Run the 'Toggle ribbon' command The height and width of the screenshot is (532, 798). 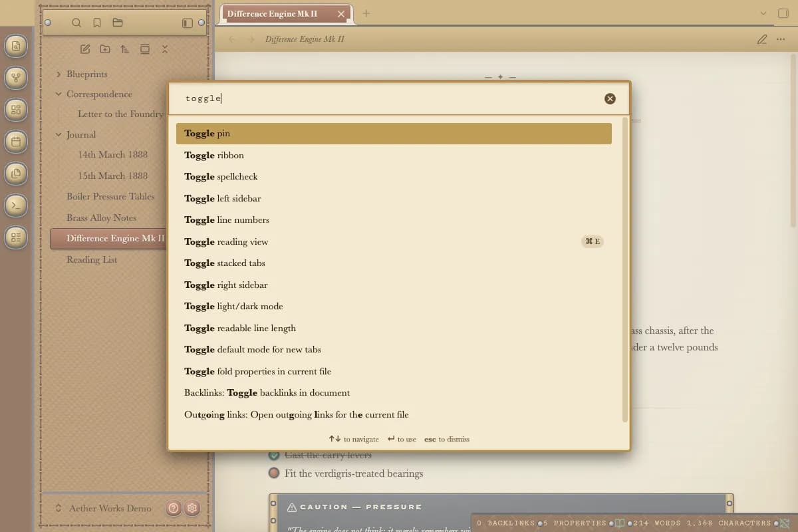point(394,155)
